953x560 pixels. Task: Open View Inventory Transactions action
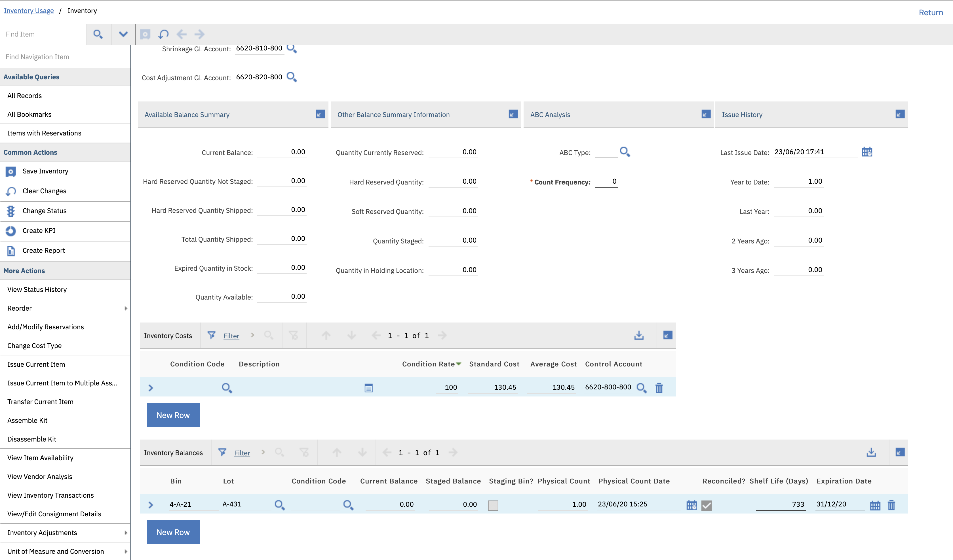point(50,495)
